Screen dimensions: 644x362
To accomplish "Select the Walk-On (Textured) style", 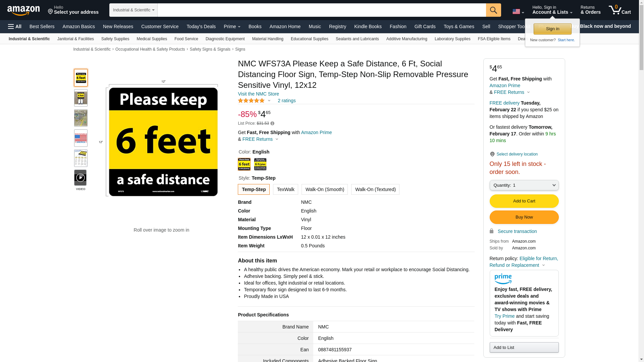I will (x=375, y=189).
